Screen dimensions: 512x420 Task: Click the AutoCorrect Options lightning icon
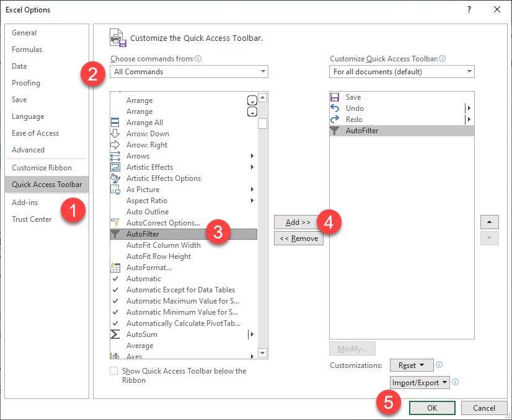tap(115, 223)
